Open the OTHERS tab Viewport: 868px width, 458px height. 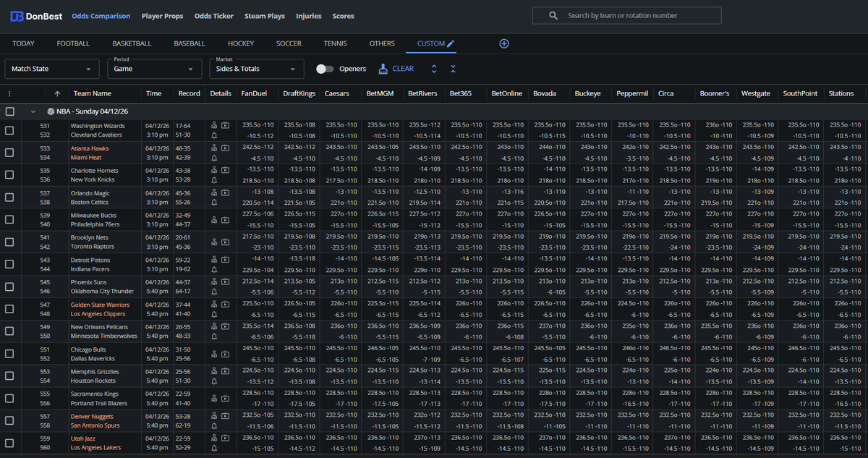pos(382,43)
